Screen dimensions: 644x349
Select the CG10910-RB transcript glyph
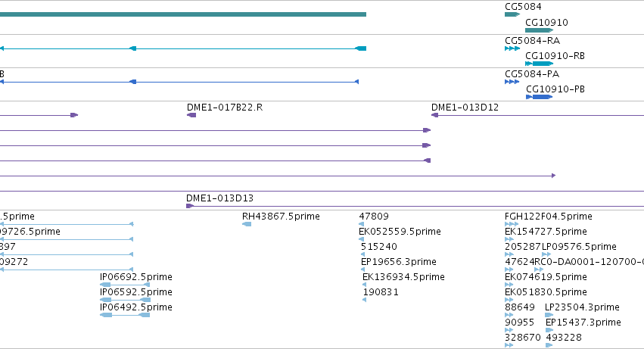coord(540,64)
